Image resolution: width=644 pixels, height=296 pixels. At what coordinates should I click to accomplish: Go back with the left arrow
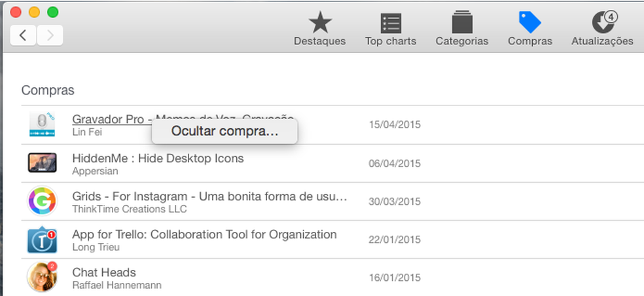23,35
